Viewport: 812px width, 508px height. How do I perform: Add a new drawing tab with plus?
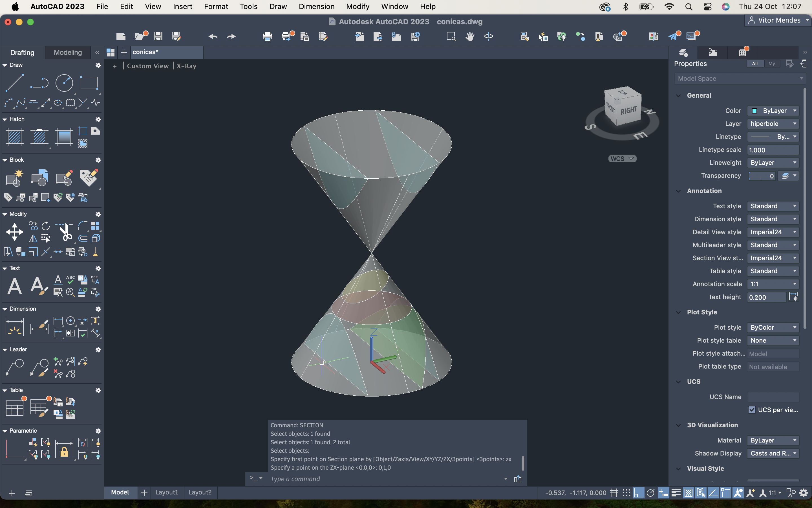coord(124,52)
